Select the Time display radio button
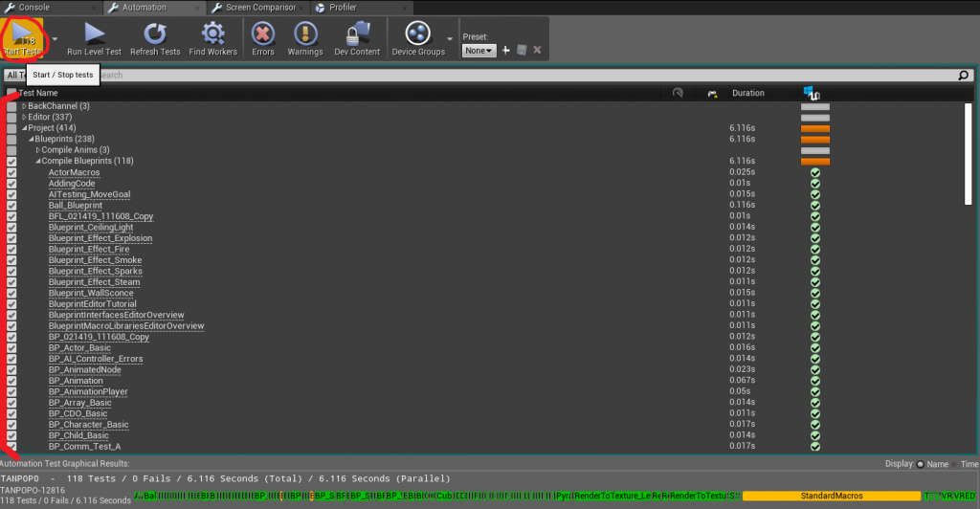Viewport: 980px width, 509px height. coord(956,464)
